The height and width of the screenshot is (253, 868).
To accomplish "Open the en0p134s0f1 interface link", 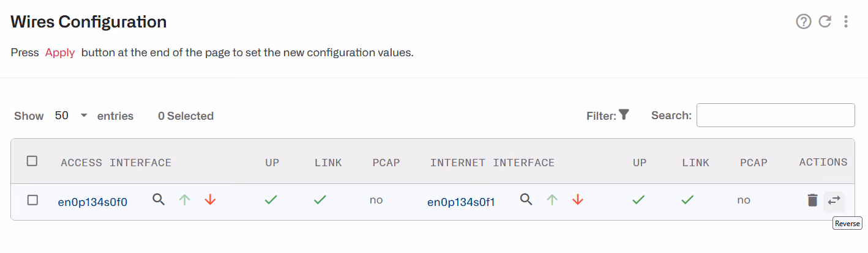I will click(461, 202).
